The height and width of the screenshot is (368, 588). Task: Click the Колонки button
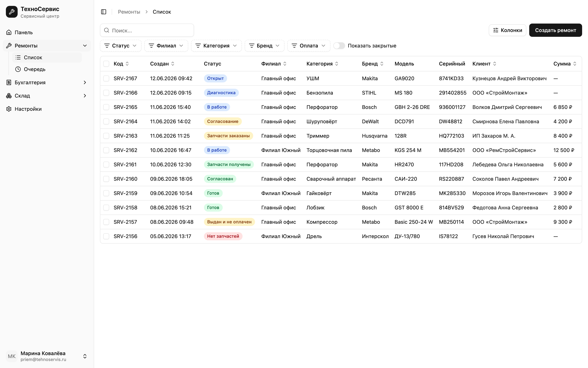(507, 30)
